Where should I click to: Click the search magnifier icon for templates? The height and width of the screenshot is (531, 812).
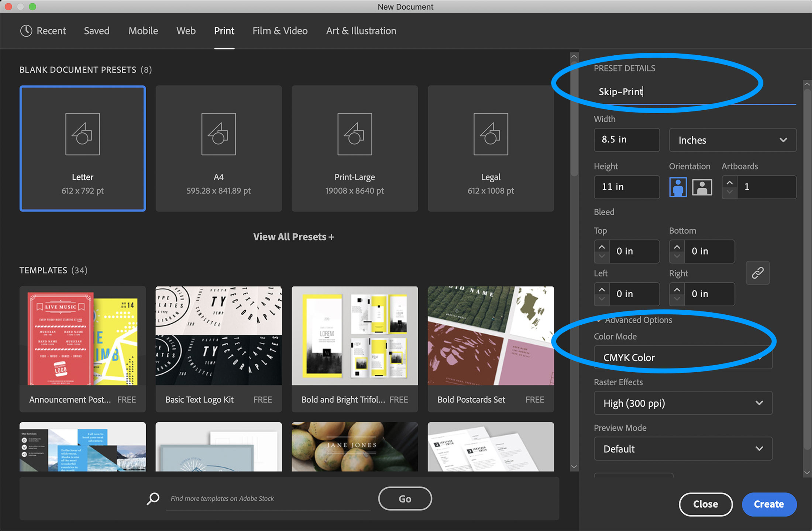coord(153,499)
